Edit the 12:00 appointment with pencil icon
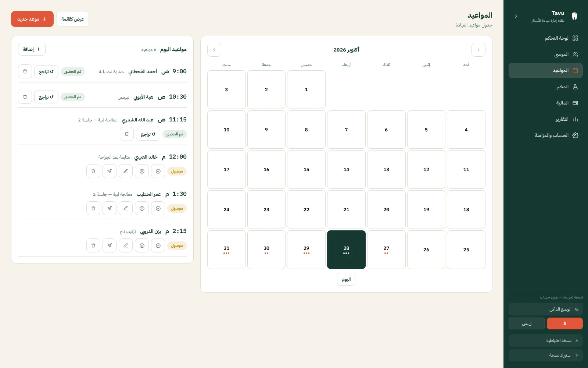The width and height of the screenshot is (588, 368). 126,171
